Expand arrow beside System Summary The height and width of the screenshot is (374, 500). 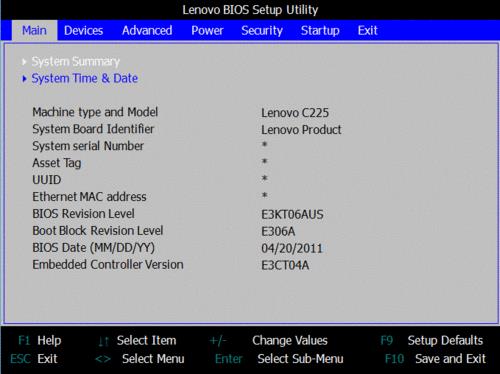point(24,62)
